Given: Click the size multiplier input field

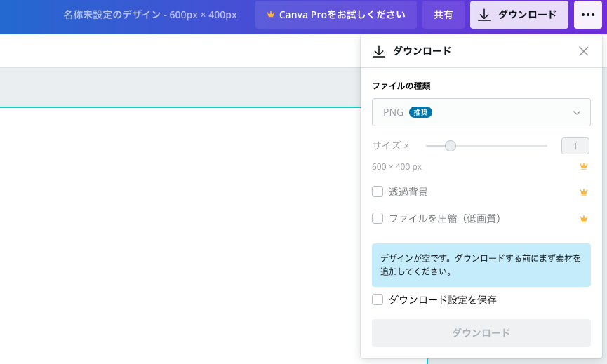Looking at the screenshot, I should coord(575,146).
